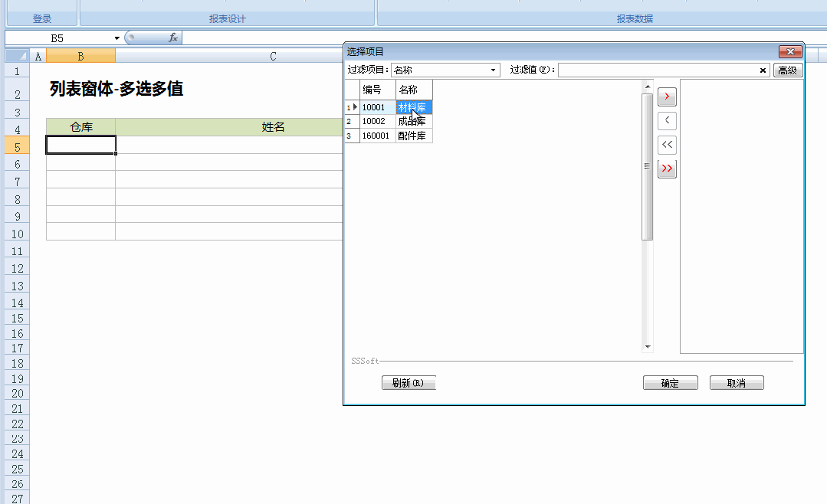
Task: Select row 20 header
Action: click(18, 393)
